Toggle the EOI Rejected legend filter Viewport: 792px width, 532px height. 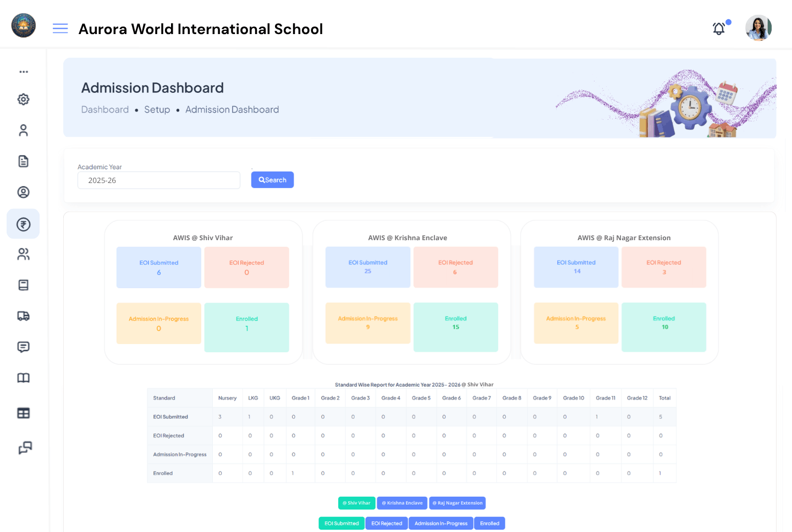pos(386,523)
